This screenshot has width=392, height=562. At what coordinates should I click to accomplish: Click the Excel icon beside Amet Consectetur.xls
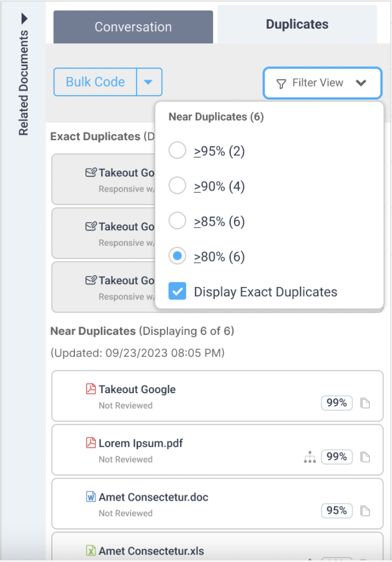[x=91, y=550]
